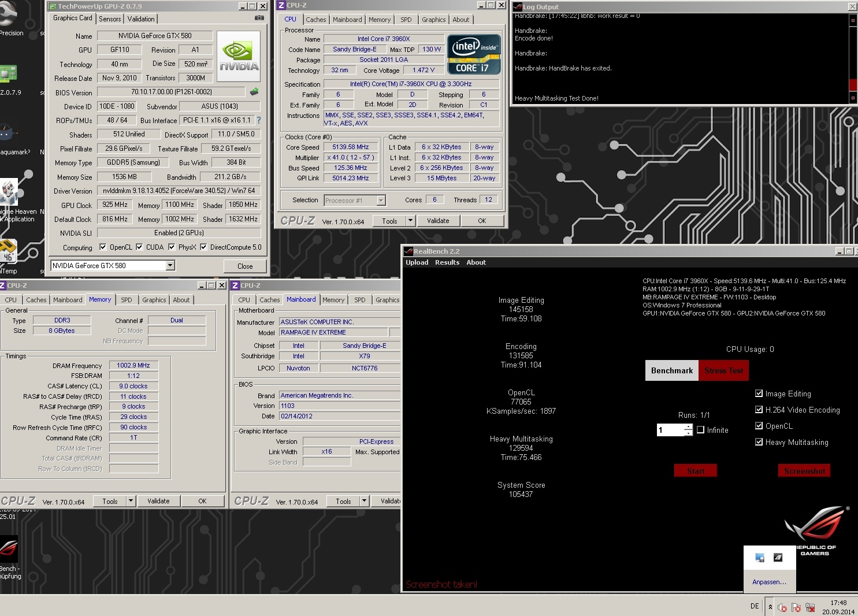Viewport: 858px width, 616px height.
Task: Click the Benchmark mode button in RealBench
Action: pos(672,370)
